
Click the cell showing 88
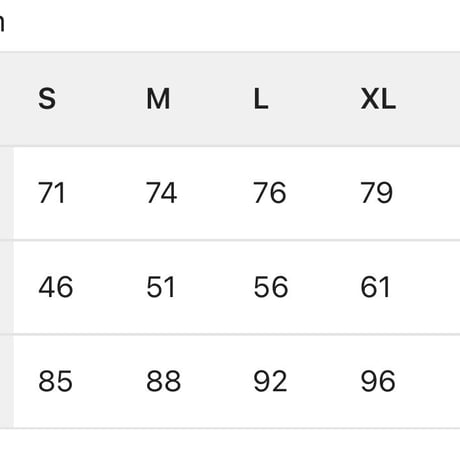[164, 381]
